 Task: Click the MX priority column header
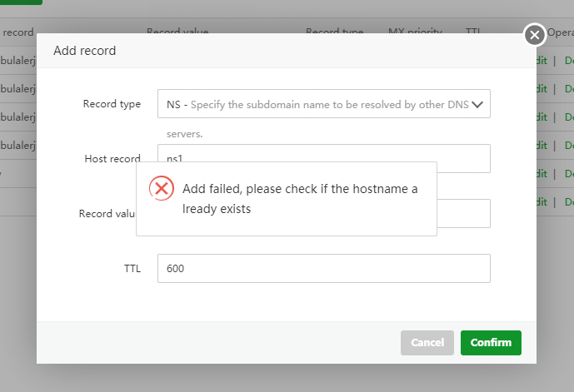point(415,32)
